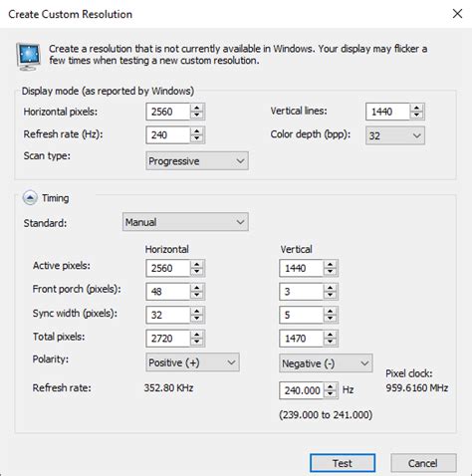
Task: Increase 240.000 Hz refresh rate up arrow
Action: click(331, 386)
